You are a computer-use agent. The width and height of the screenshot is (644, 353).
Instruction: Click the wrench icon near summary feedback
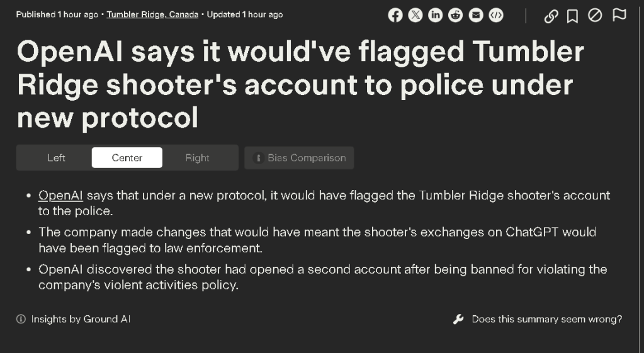click(x=458, y=319)
